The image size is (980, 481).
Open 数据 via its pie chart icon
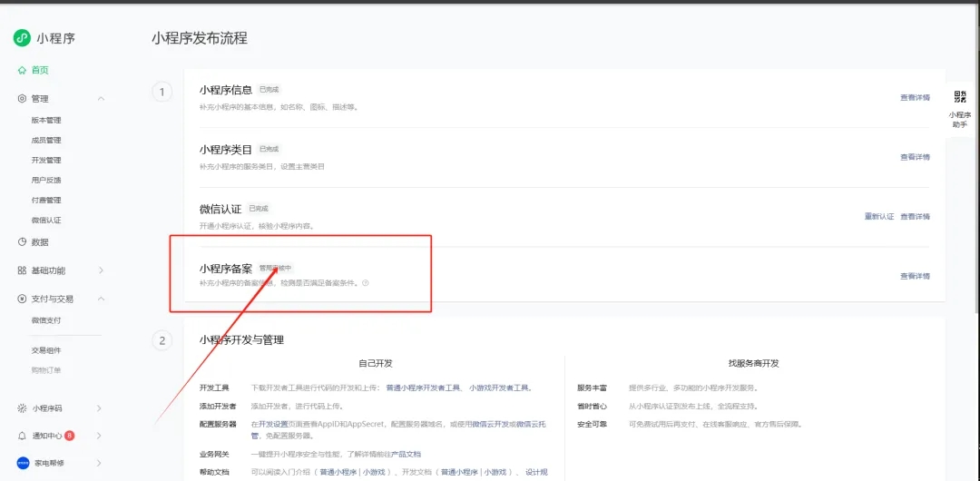(22, 242)
